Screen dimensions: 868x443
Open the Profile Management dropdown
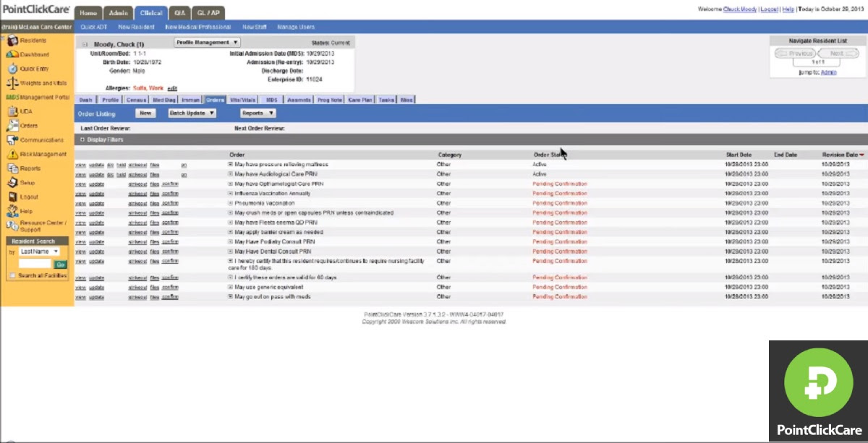(x=207, y=43)
